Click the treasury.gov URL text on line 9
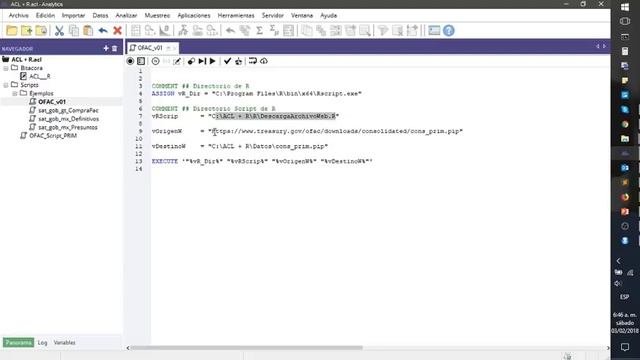Viewport: 640px width, 360px height. [337, 131]
